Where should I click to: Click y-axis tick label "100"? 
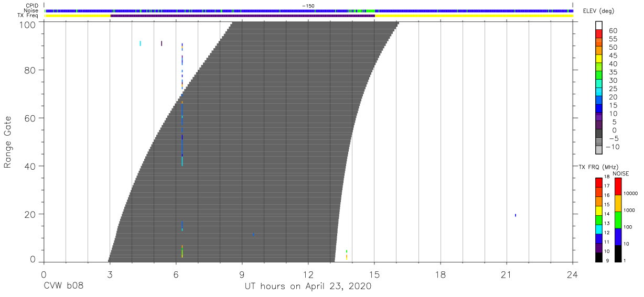click(28, 25)
